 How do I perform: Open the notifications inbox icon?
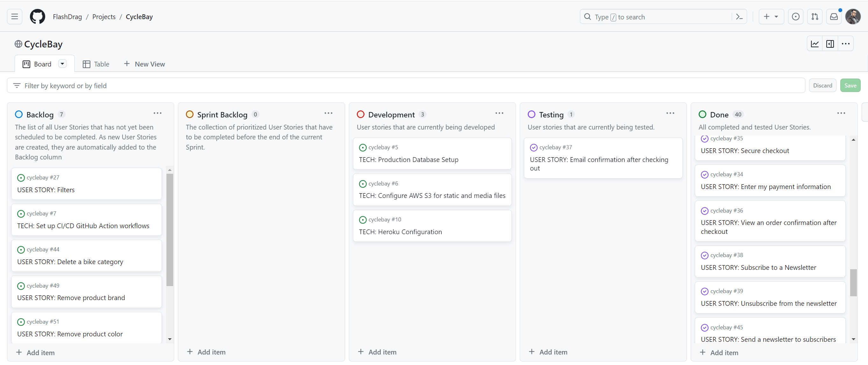834,17
